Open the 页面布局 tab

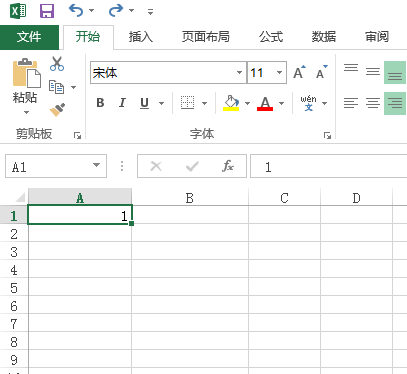click(x=206, y=37)
